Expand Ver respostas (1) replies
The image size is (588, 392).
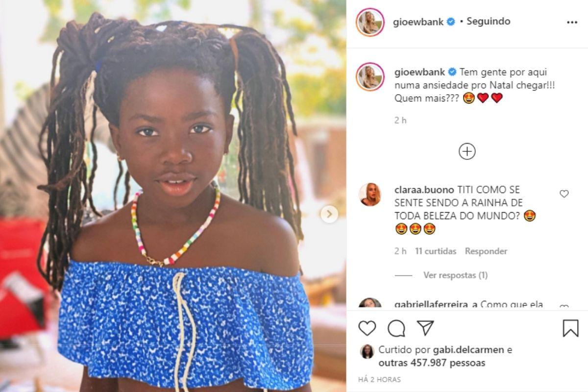point(455,275)
